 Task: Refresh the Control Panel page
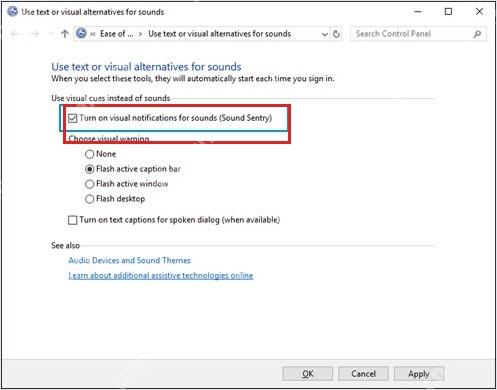(x=337, y=34)
